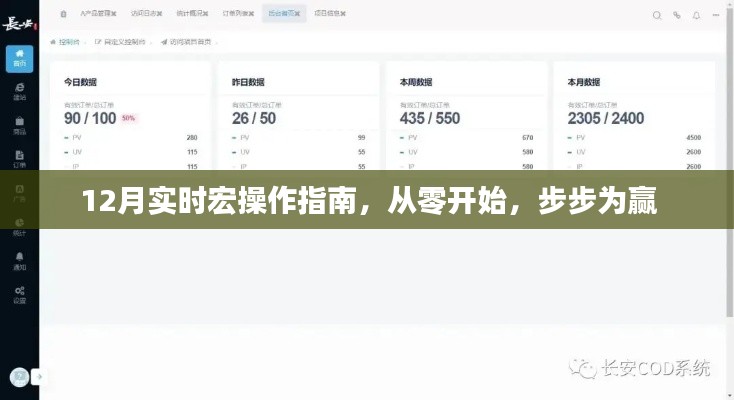Click the 控制台 breadcrumb link
This screenshot has height=400, width=734.
tap(69, 42)
